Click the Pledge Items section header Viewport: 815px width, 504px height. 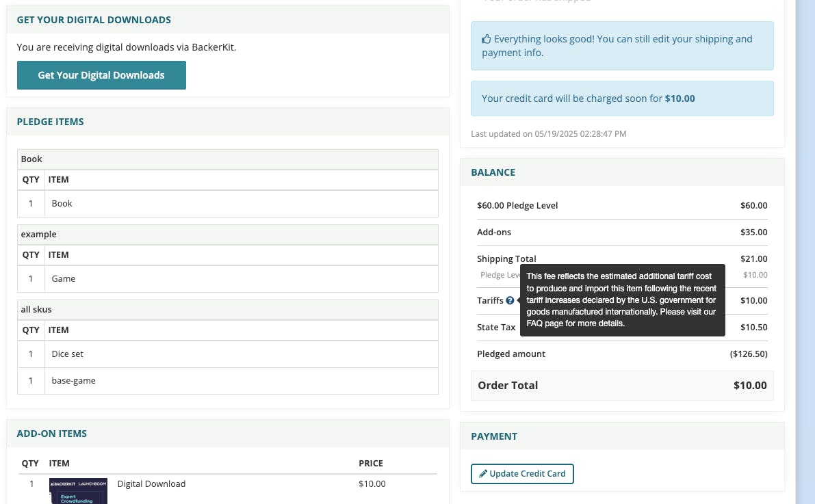point(50,122)
